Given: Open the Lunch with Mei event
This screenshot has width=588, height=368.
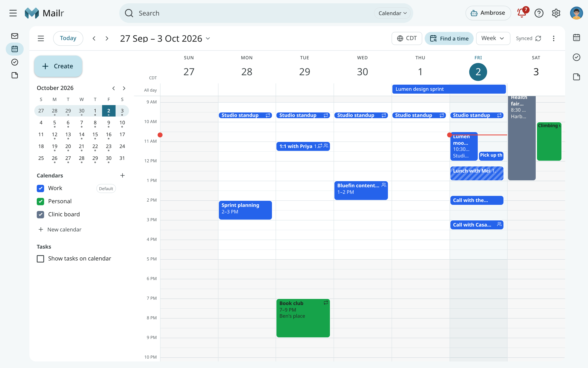Looking at the screenshot, I should click(x=477, y=173).
